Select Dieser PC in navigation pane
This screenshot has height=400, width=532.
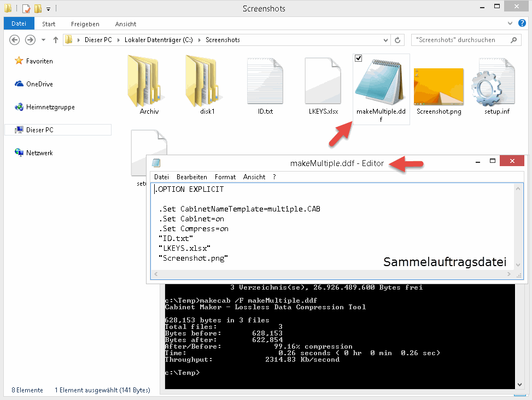point(40,130)
